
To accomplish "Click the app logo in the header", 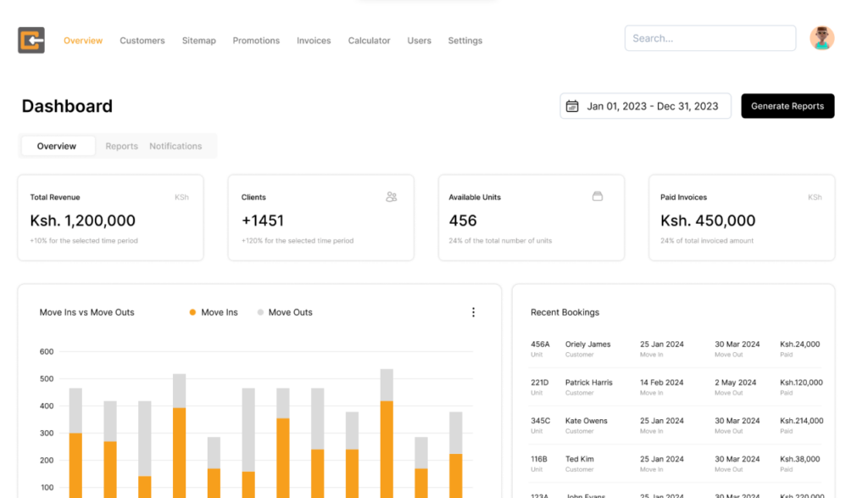I will click(x=31, y=40).
